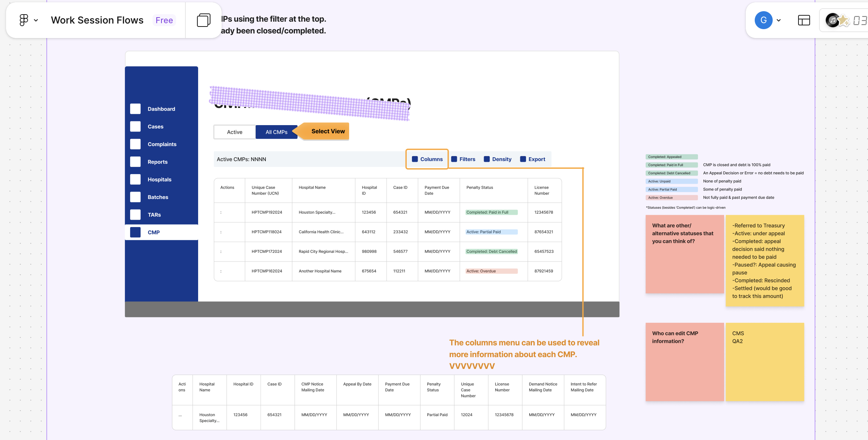Click the Free plan badge
This screenshot has width=868, height=440.
point(164,20)
